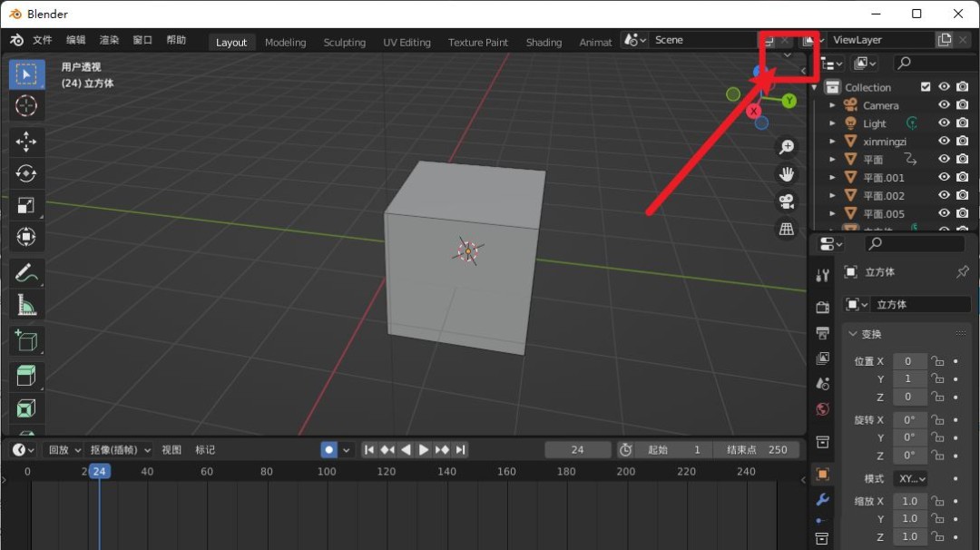
Task: Open the Modifier properties tab (wrench icon)
Action: click(822, 500)
